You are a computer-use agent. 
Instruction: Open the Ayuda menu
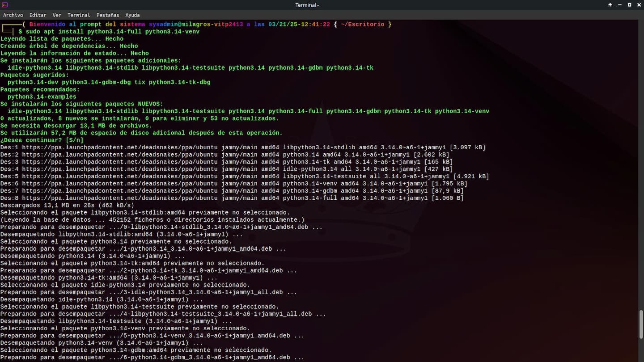132,15
